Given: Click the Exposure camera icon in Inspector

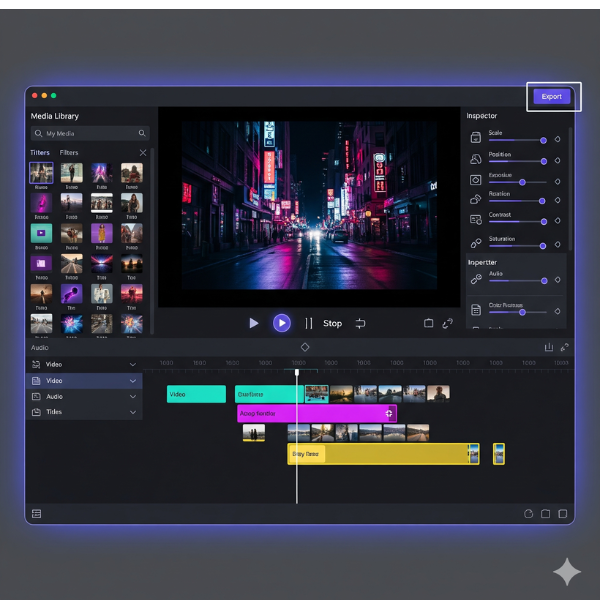Looking at the screenshot, I should coord(476,180).
